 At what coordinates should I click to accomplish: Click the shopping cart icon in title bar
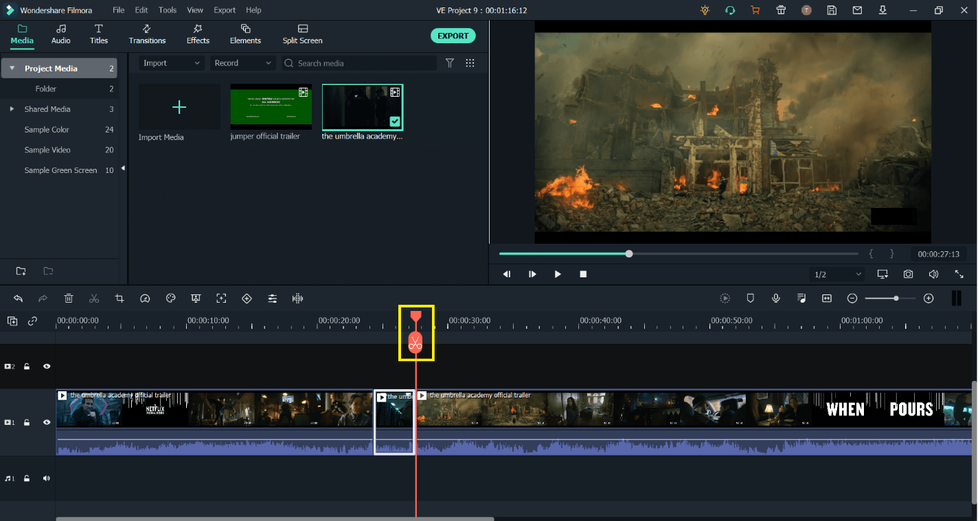(755, 10)
